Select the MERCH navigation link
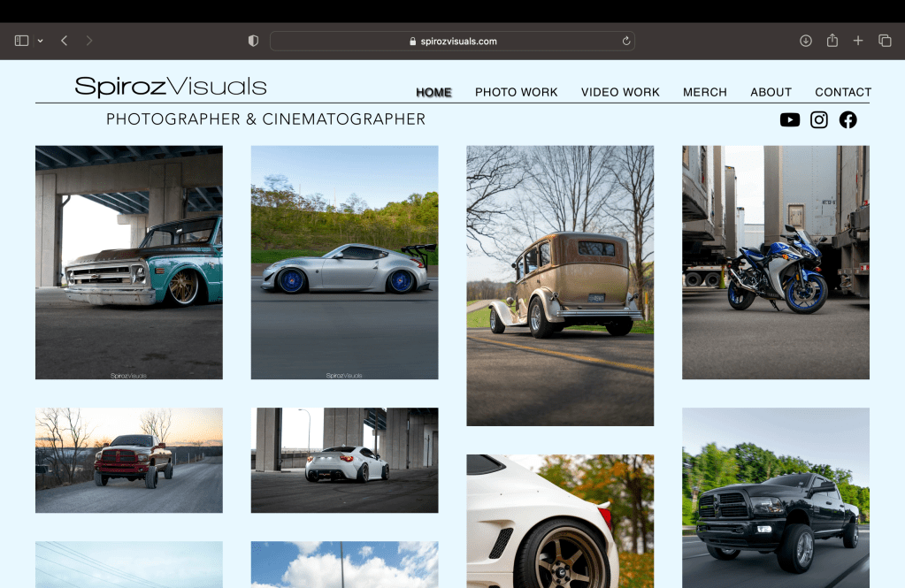The width and height of the screenshot is (905, 588). click(x=704, y=92)
